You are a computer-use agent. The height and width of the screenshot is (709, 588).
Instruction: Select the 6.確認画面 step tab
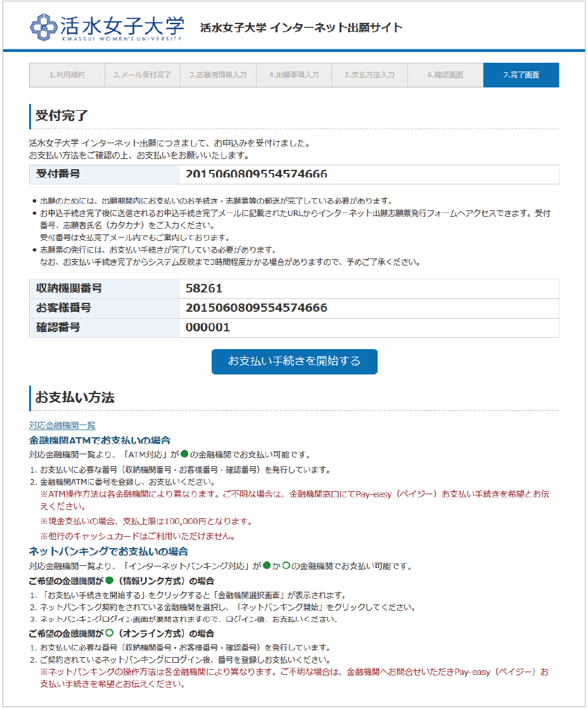point(445,75)
